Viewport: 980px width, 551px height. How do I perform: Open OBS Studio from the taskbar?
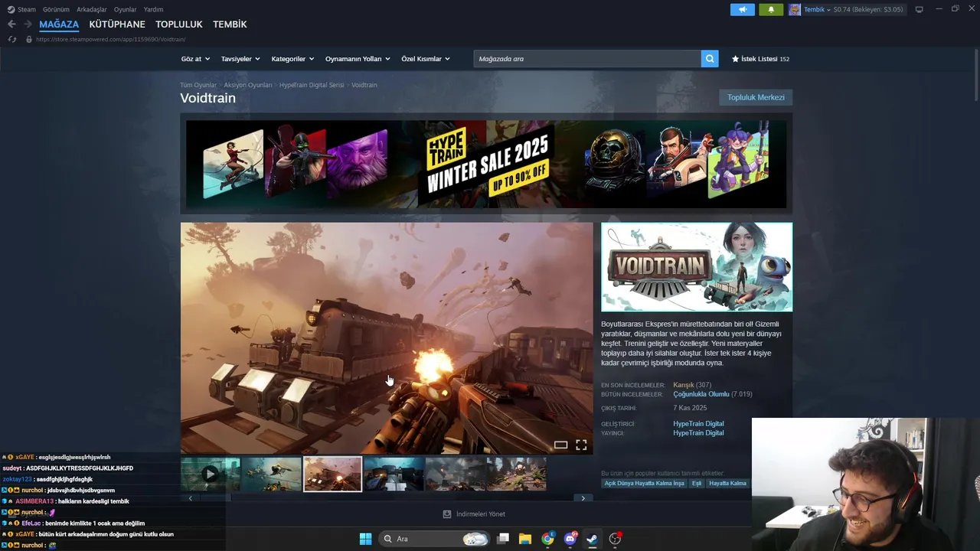pos(615,539)
